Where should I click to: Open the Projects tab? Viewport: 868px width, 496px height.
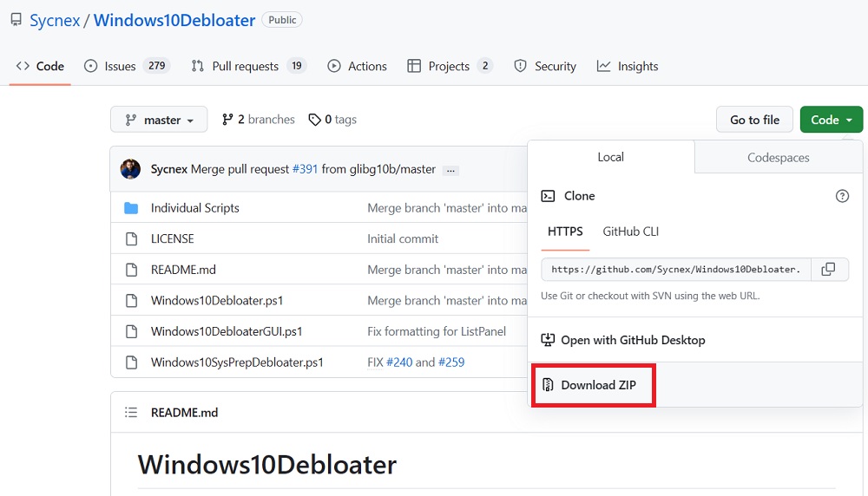(x=450, y=67)
